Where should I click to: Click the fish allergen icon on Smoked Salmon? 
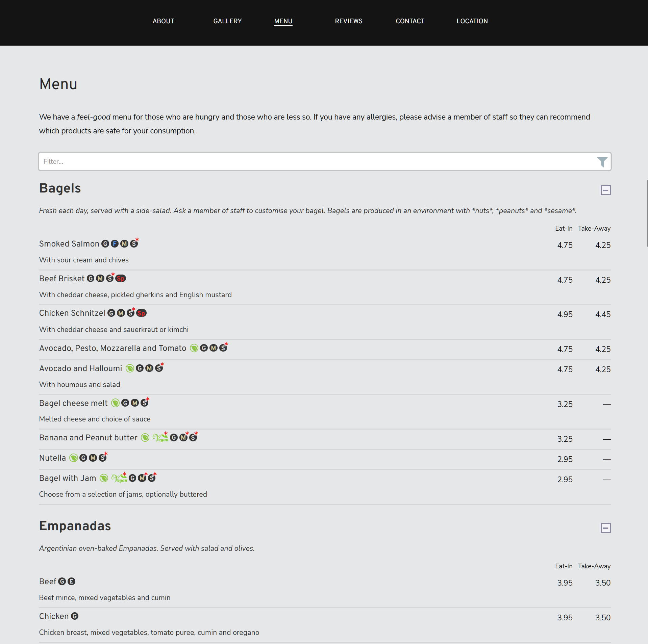pos(115,244)
